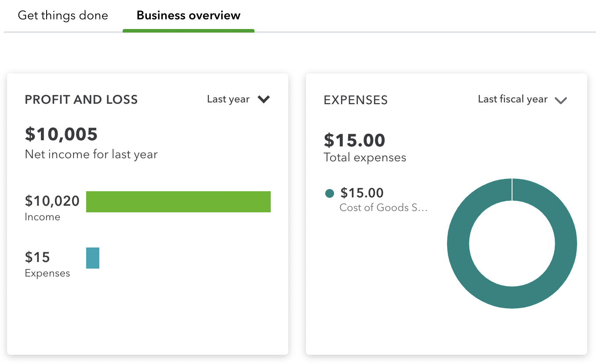Open the $10,005 net income figure

click(x=61, y=134)
